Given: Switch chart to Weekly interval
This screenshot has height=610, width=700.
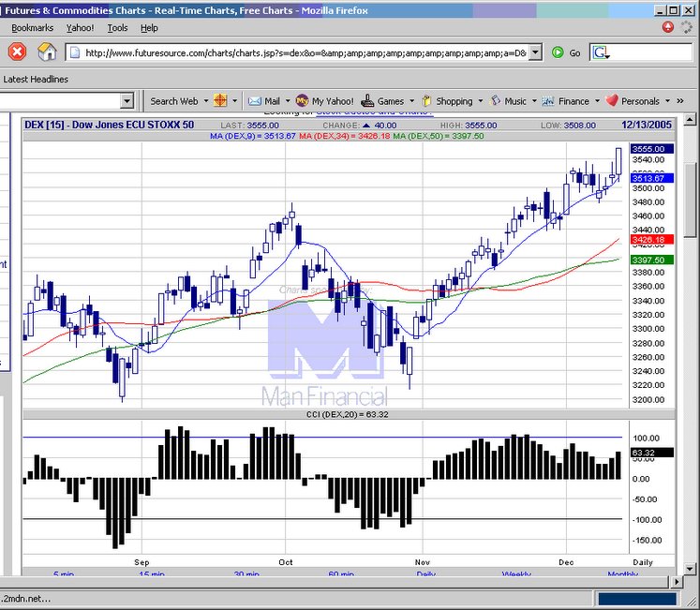Looking at the screenshot, I should pos(516,573).
